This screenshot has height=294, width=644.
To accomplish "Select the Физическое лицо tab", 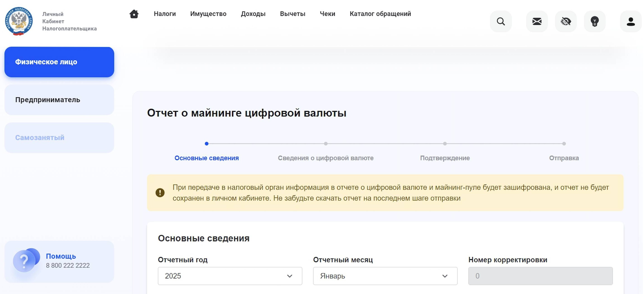I will pyautogui.click(x=59, y=62).
